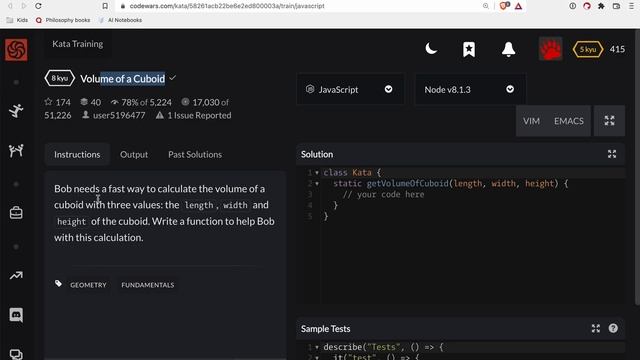Open the bookmarks icon in header
Viewport: 640px width, 360px height.
[469, 49]
